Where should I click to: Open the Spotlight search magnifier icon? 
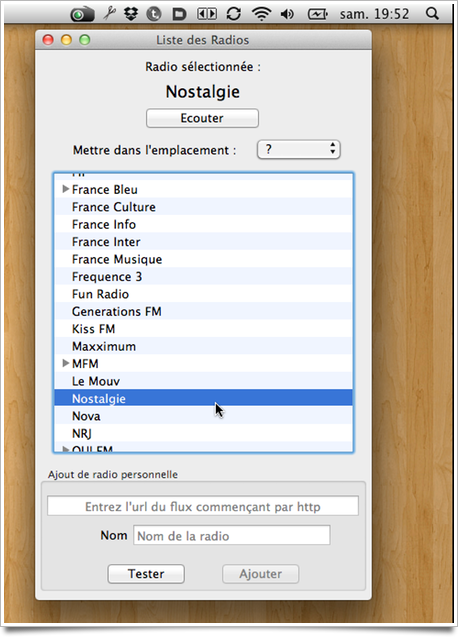click(x=432, y=14)
